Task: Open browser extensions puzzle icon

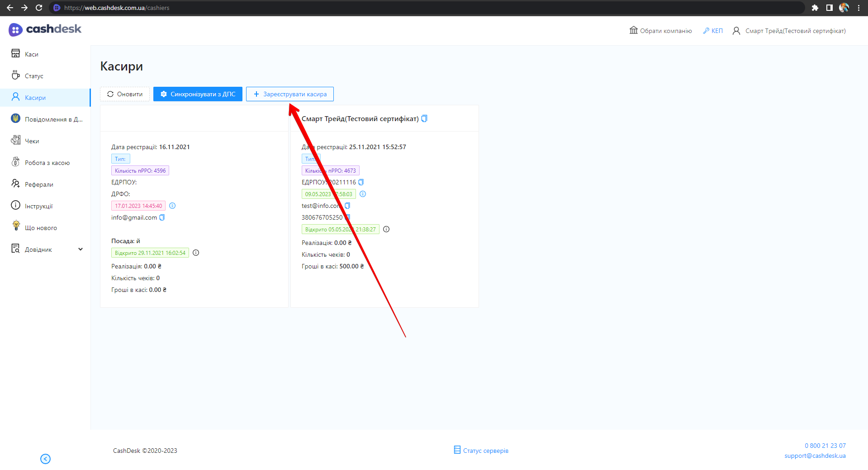Action: click(815, 8)
